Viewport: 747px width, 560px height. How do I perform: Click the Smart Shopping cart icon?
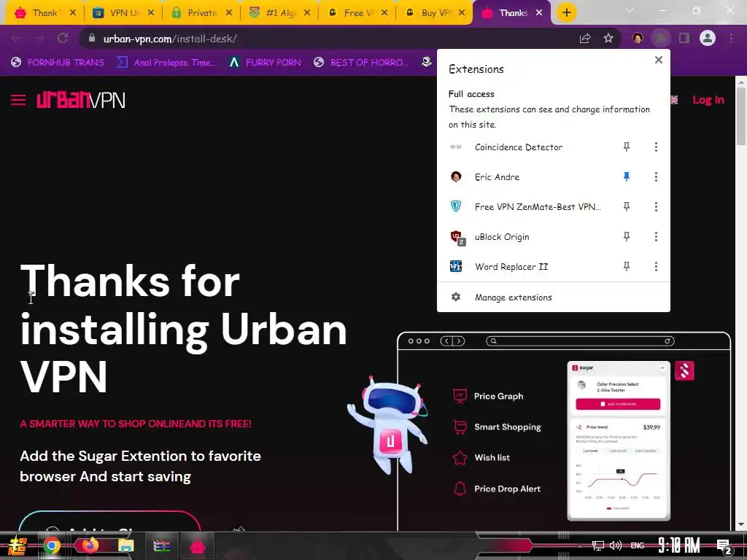point(460,427)
